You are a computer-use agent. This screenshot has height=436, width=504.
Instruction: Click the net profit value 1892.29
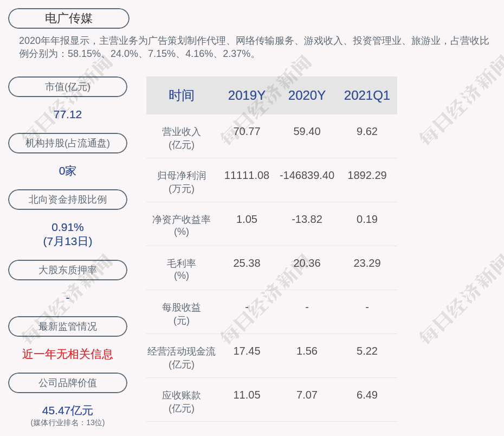[x=367, y=175]
